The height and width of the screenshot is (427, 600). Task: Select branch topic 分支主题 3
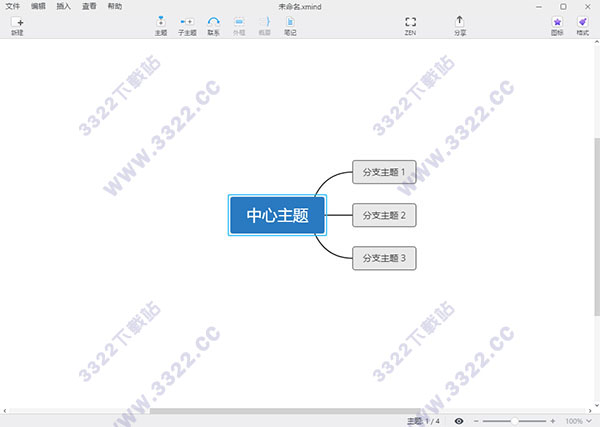click(384, 258)
